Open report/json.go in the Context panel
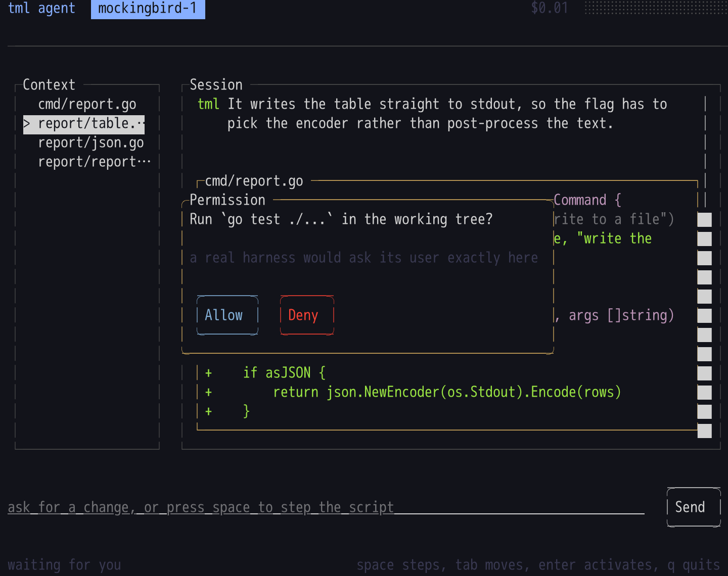 91,143
